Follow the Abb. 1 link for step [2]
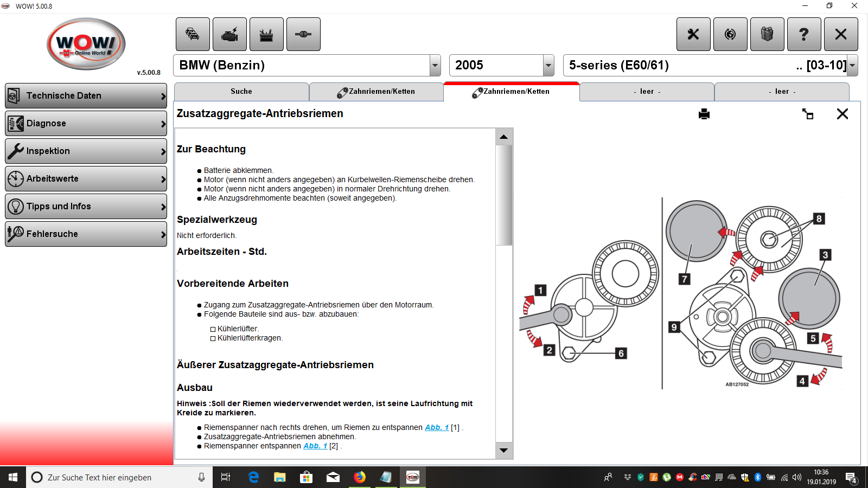Viewport: 868px width, 488px height. tap(315, 446)
